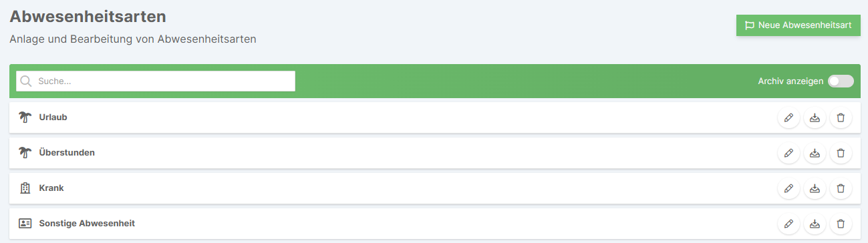The image size is (868, 243).
Task: Archive the Urlaub absence type
Action: [815, 117]
